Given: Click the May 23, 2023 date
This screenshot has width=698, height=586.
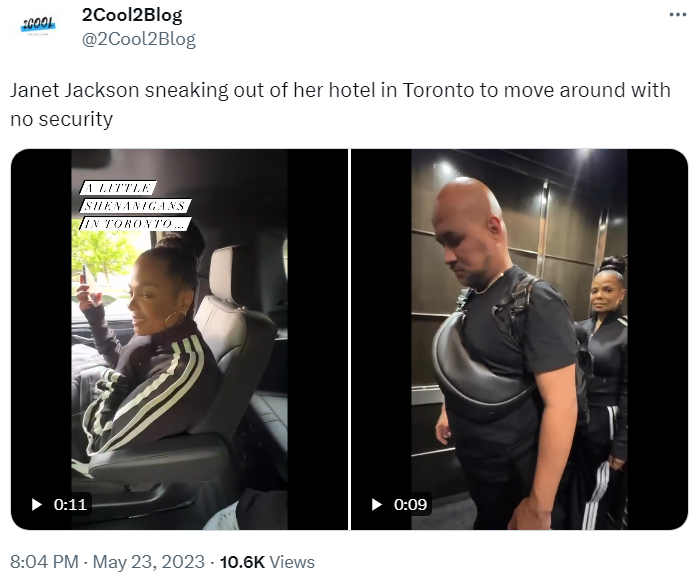Looking at the screenshot, I should [x=149, y=562].
